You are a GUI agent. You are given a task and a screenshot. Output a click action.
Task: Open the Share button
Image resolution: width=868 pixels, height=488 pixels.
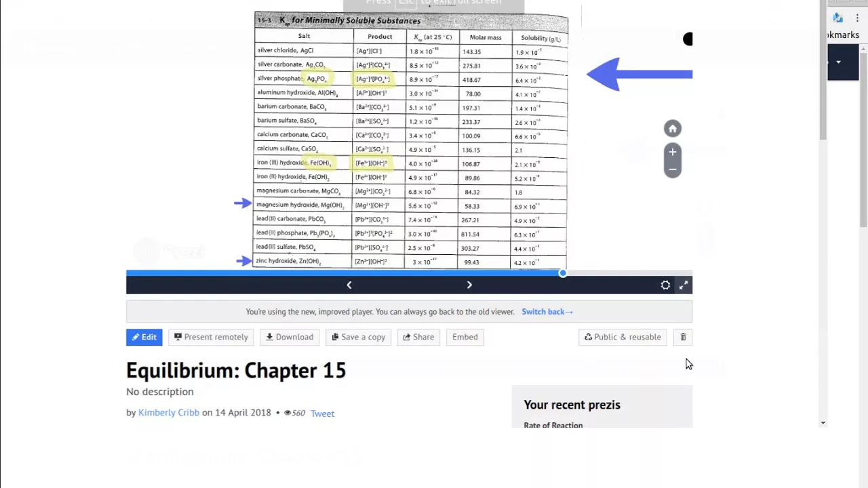pos(418,337)
